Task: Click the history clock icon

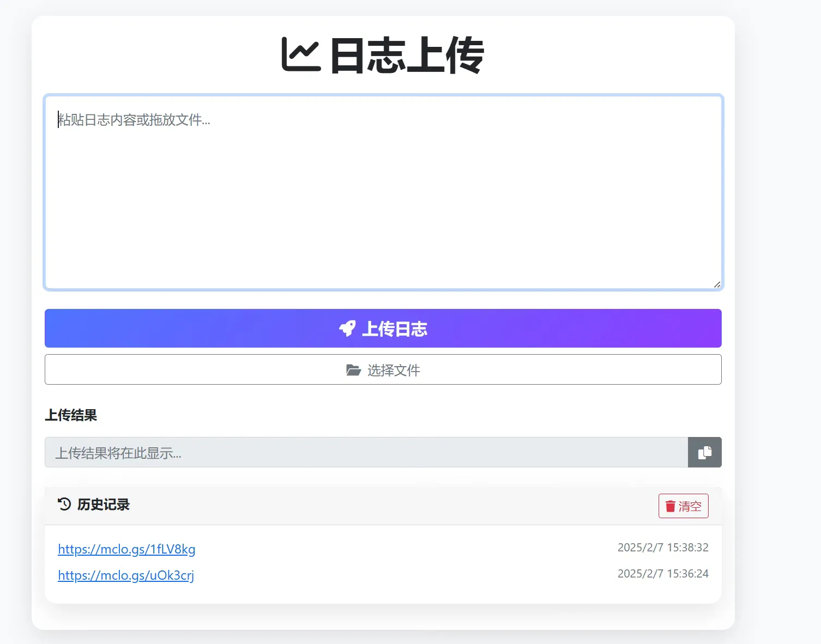Action: 64,505
